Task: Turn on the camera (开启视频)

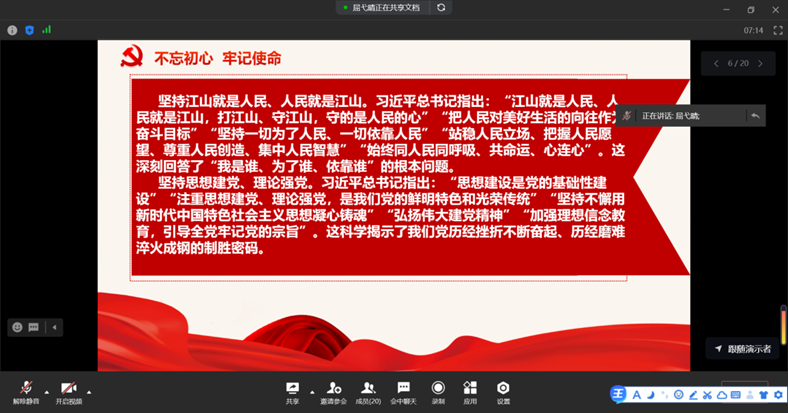Action: pos(68,388)
